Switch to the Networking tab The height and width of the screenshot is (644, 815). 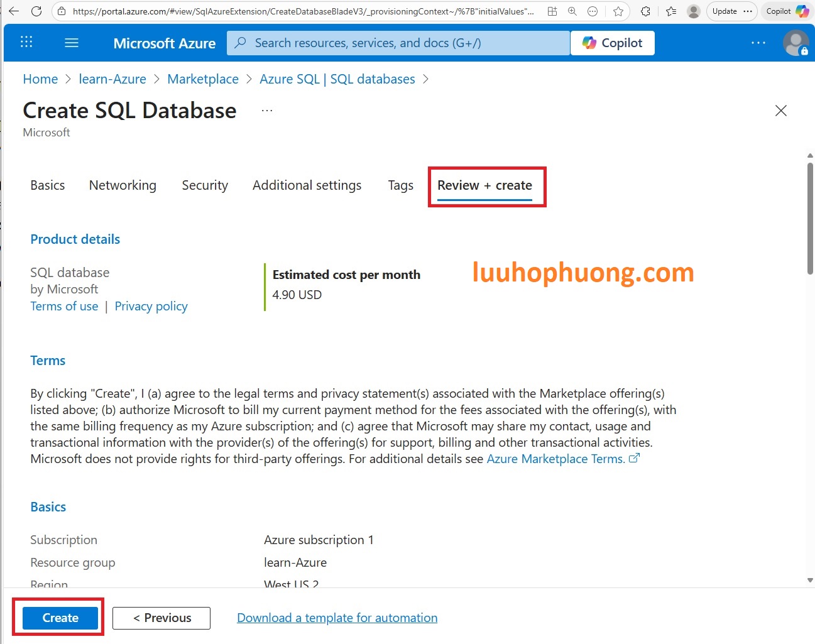(123, 185)
